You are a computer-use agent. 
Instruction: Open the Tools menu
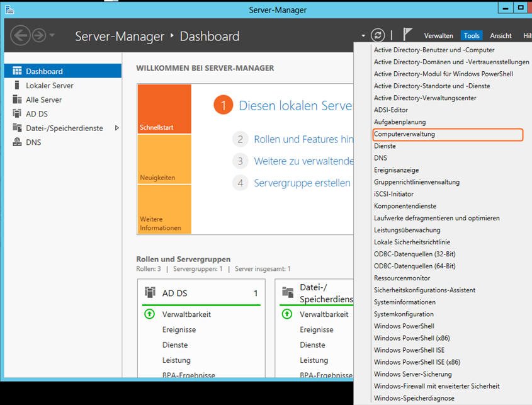(472, 36)
